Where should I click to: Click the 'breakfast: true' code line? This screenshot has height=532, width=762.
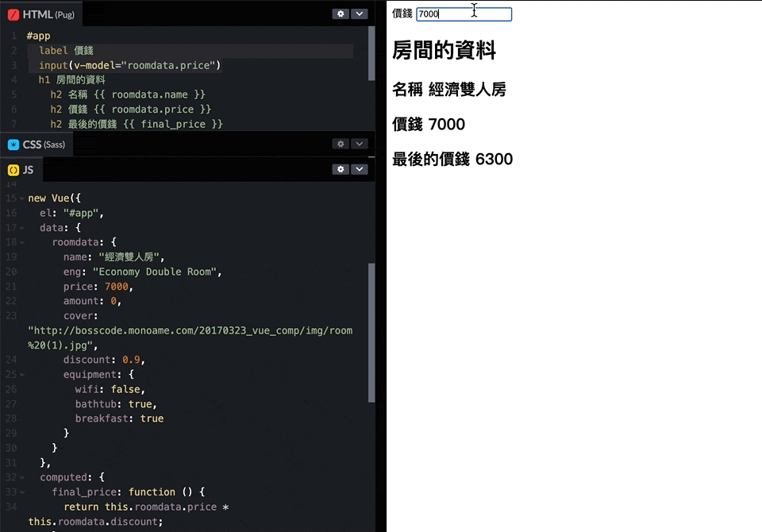119,418
